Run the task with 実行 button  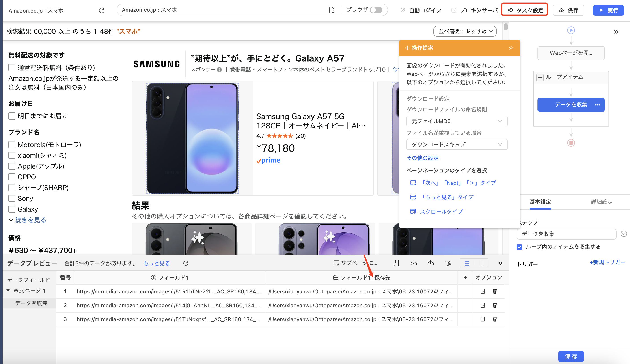(608, 10)
